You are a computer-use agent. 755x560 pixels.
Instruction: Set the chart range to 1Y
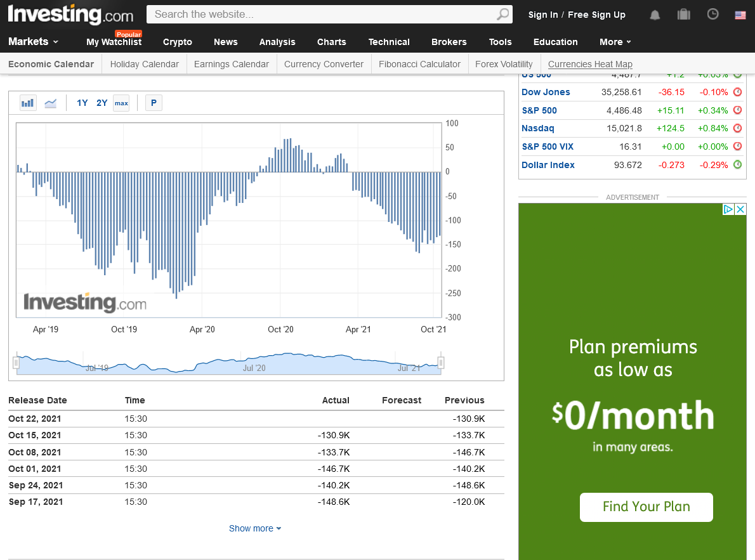point(82,103)
